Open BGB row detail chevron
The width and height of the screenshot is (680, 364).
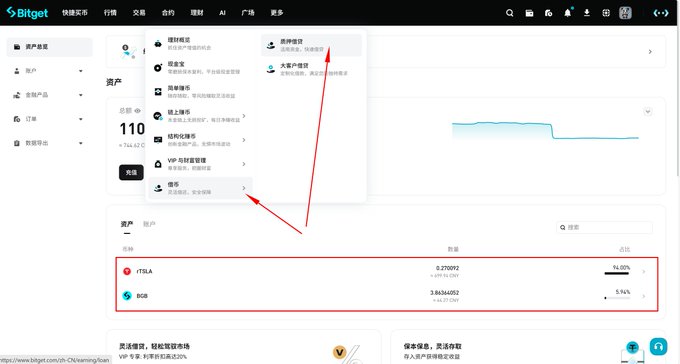[x=644, y=296]
